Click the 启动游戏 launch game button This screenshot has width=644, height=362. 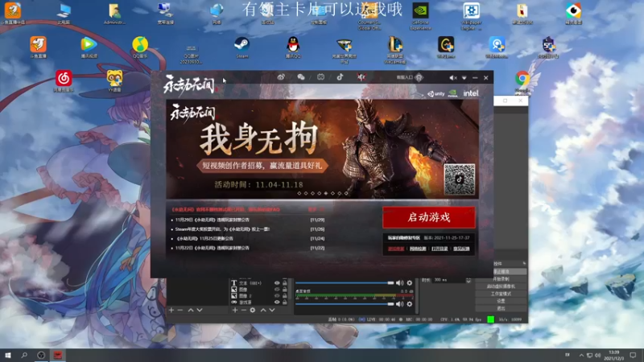(429, 217)
